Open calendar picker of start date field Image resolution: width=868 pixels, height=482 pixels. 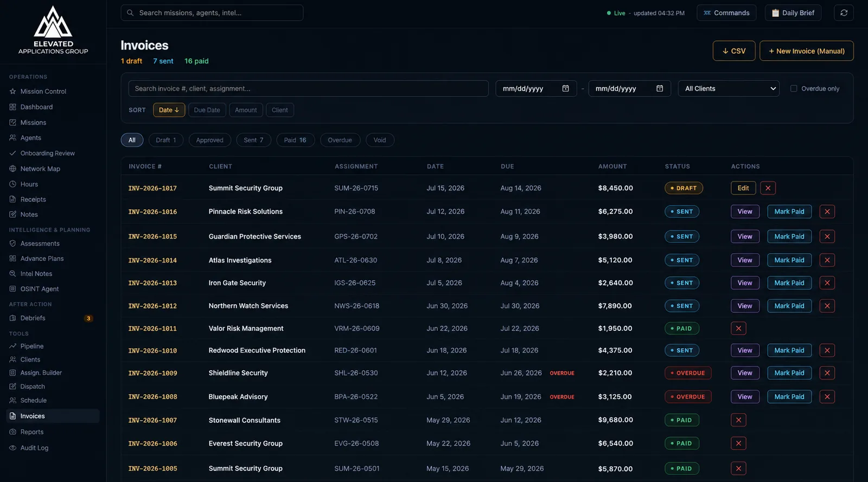[565, 88]
